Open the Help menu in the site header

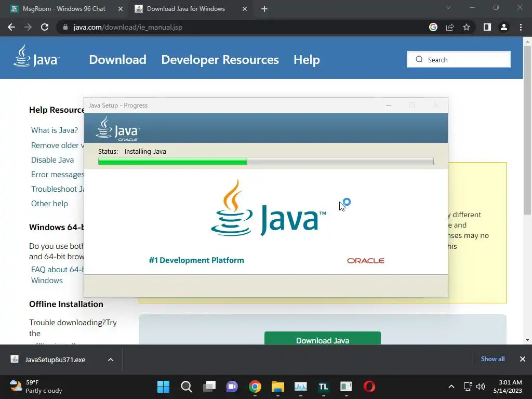[x=307, y=60]
